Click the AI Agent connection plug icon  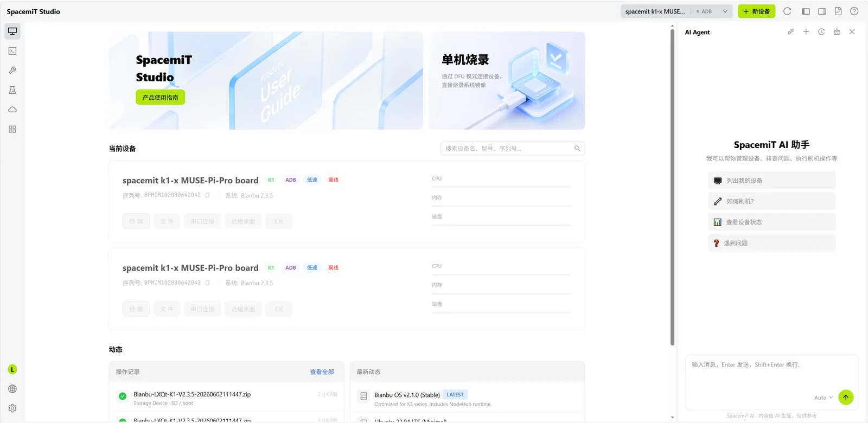pos(790,32)
